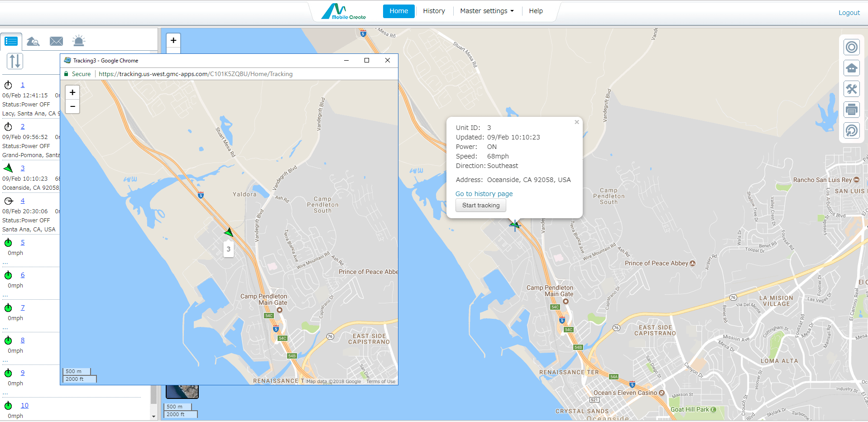Open unit 8 link in the list
Viewport: 868px width, 422px height.
tap(23, 340)
